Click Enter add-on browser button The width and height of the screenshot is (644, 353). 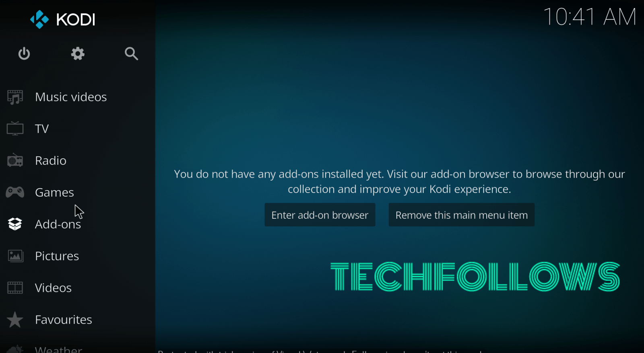pyautogui.click(x=320, y=215)
